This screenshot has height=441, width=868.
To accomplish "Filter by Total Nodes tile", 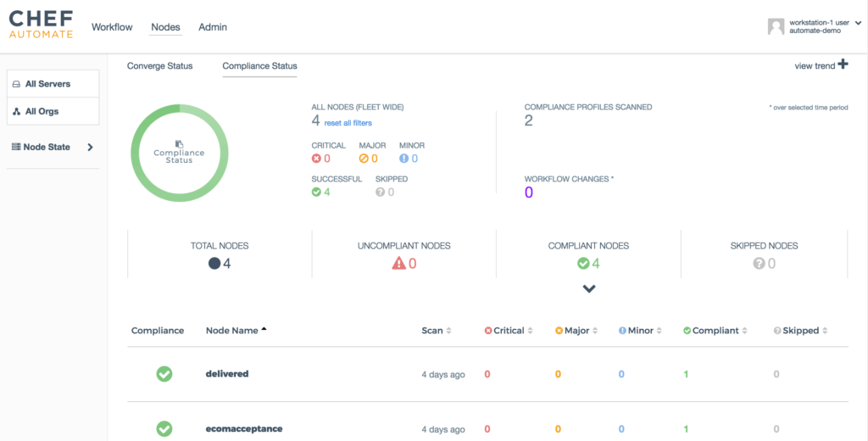I will click(220, 254).
